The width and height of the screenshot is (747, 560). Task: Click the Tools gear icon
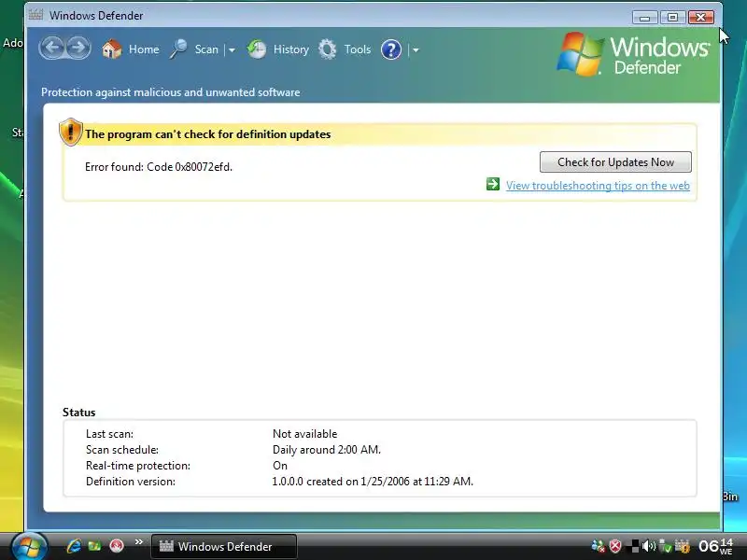[x=328, y=49]
